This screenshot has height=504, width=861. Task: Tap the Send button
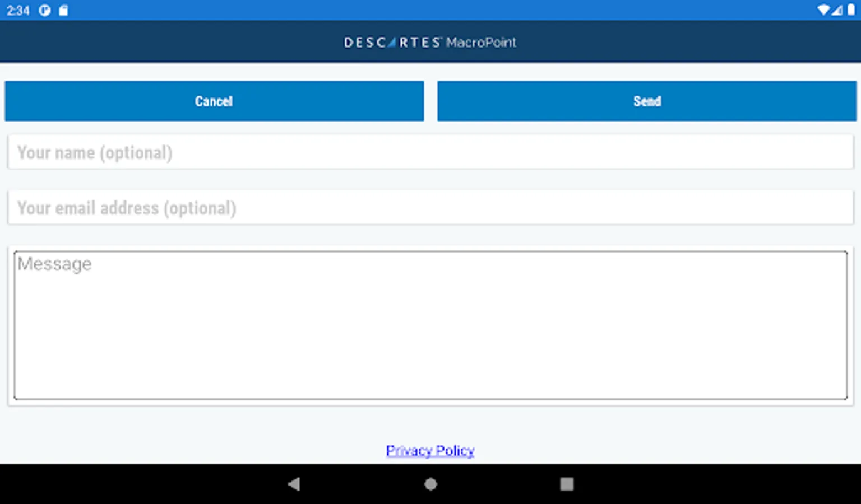[x=647, y=101]
